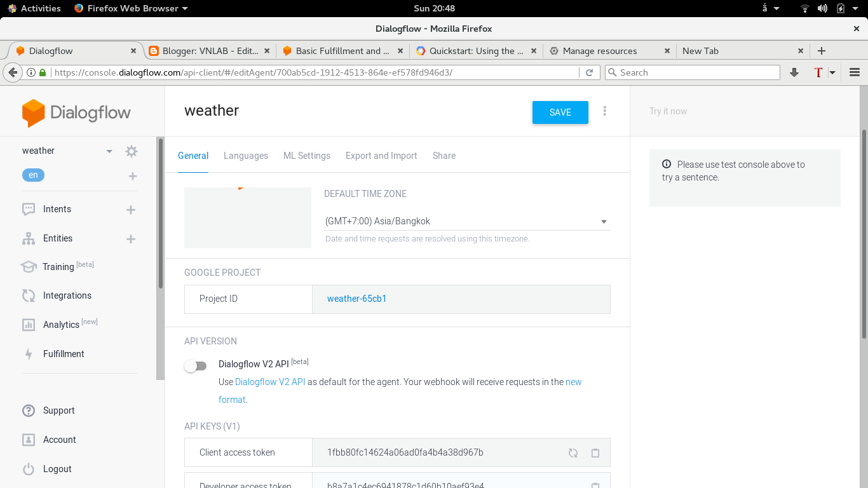Select the en language badge
The image size is (868, 488).
[33, 175]
